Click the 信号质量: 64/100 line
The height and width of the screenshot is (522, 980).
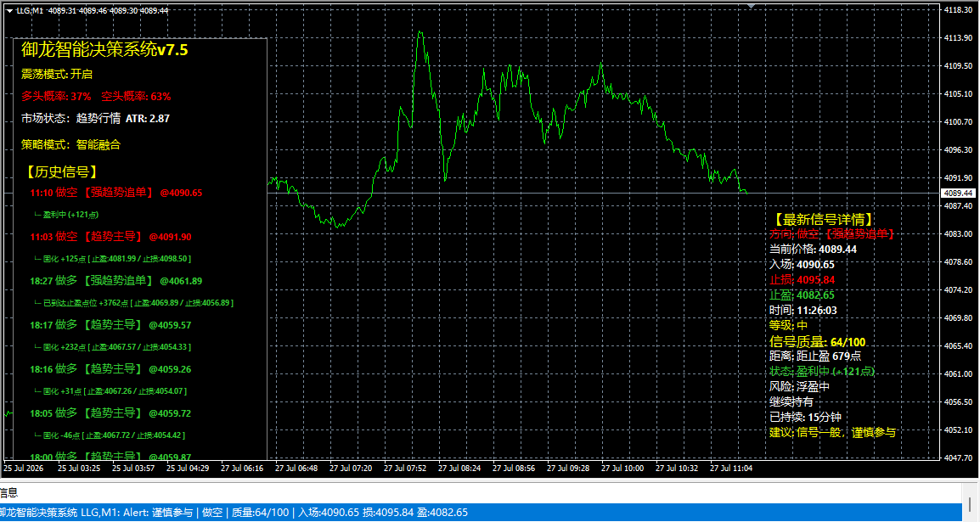pos(818,342)
